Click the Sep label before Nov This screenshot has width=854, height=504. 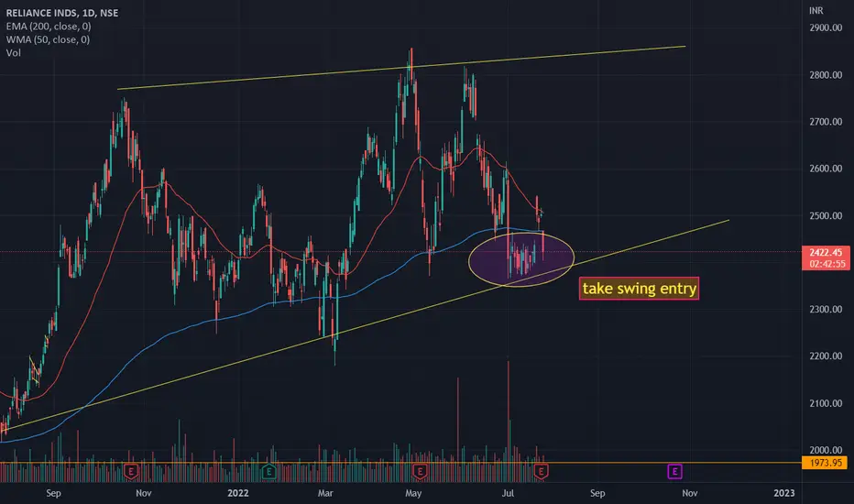(x=53, y=493)
